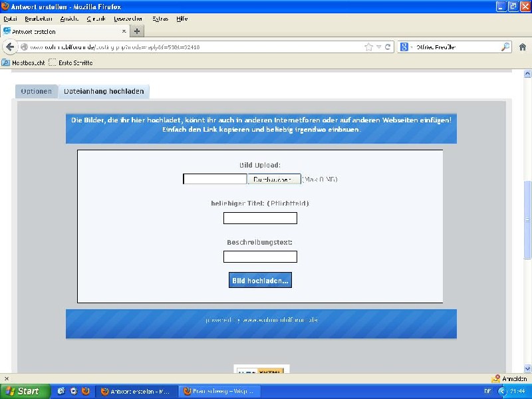Reload the page via the address bar icon
This screenshot has height=399, width=532.
pyautogui.click(x=388, y=47)
